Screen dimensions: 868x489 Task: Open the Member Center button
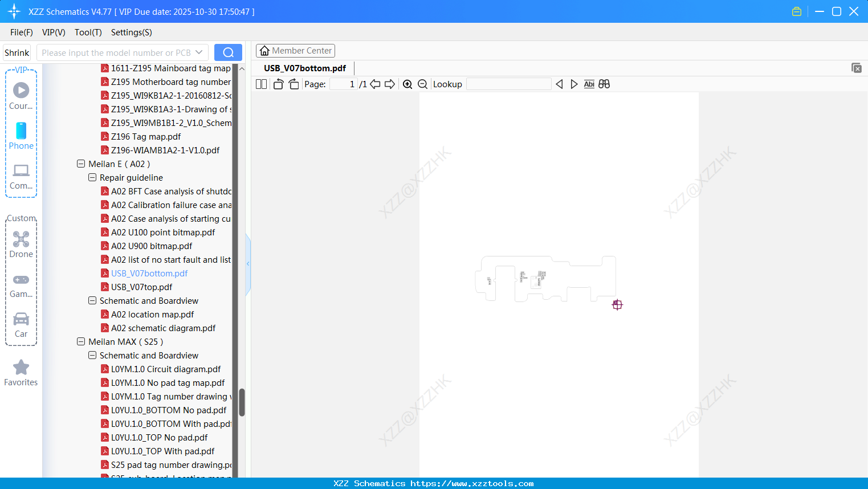[x=295, y=51]
